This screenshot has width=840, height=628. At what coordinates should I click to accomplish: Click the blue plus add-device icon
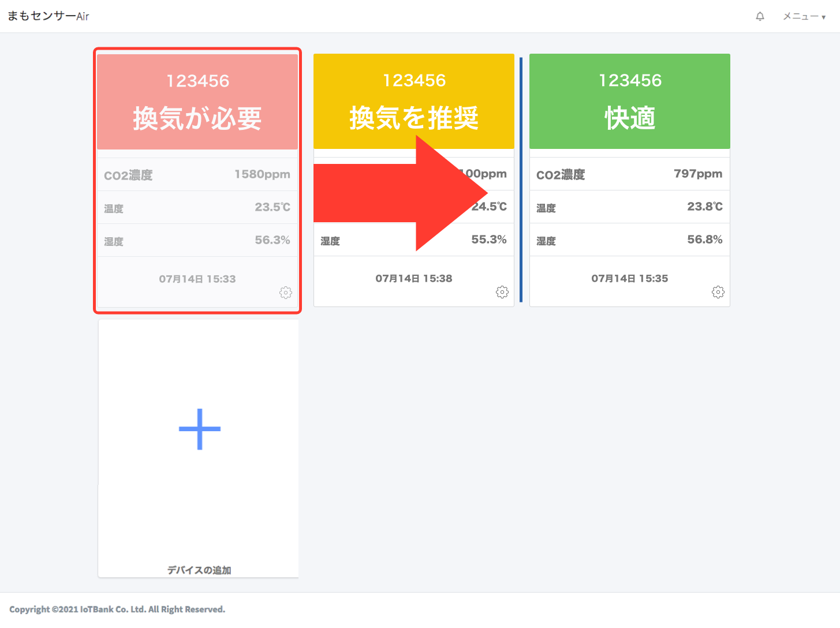coord(200,429)
